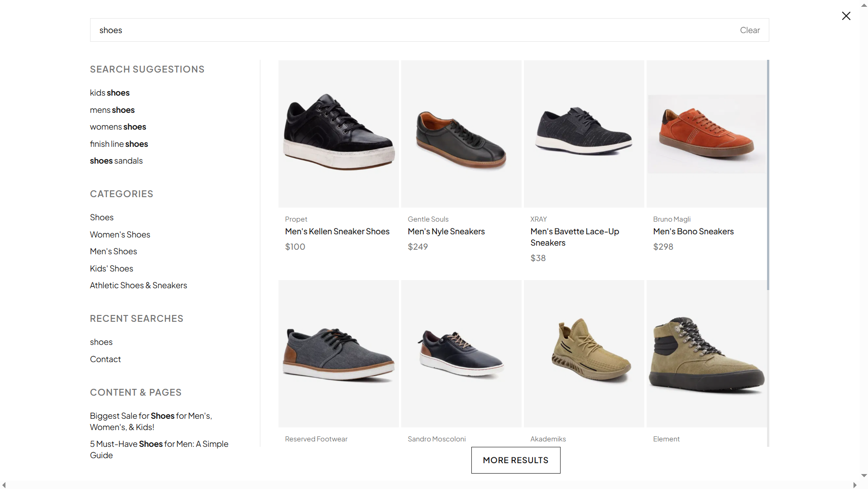Click the Akademiks brand name

tap(548, 439)
